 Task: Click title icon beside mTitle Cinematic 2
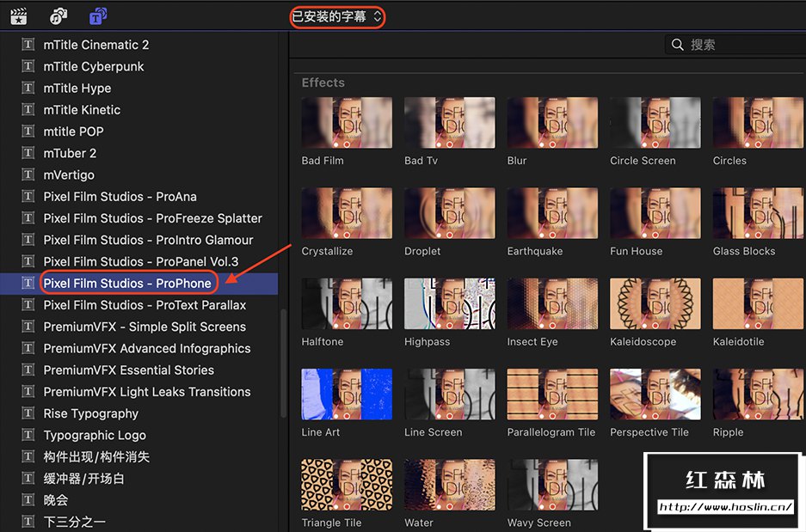click(28, 45)
